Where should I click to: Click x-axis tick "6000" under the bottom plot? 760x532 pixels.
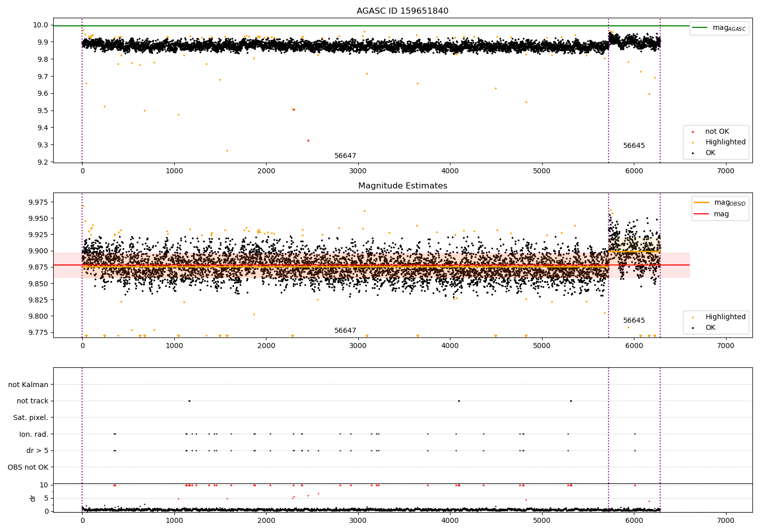pyautogui.click(x=634, y=520)
